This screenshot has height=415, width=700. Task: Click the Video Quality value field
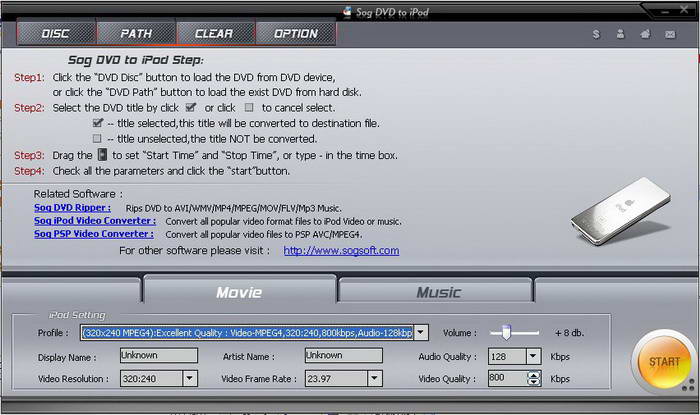pyautogui.click(x=508, y=378)
